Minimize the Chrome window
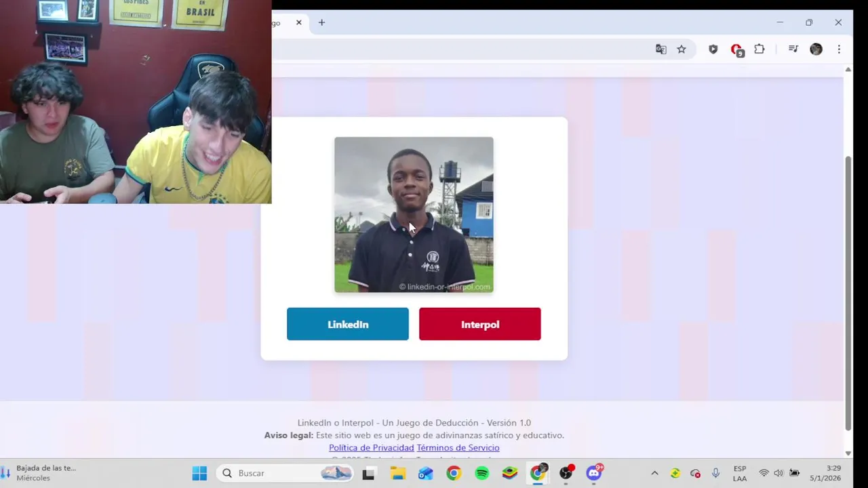Image resolution: width=868 pixels, height=488 pixels. (780, 22)
